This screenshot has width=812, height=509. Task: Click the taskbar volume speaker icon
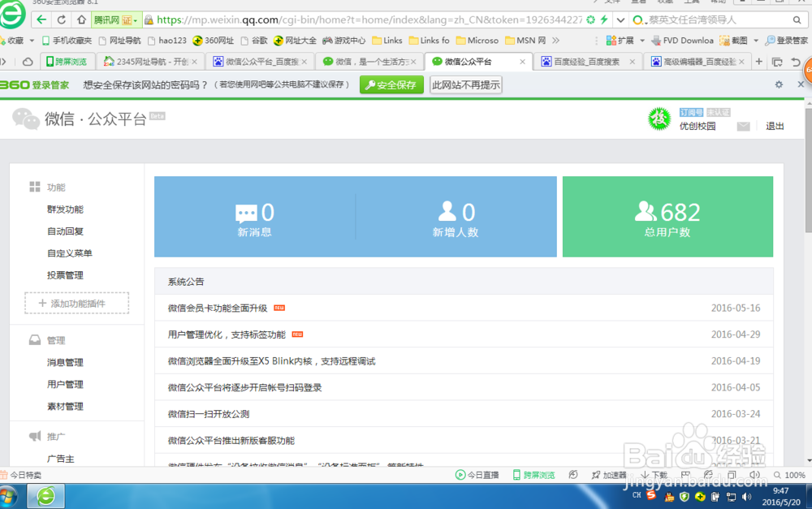[x=746, y=497]
